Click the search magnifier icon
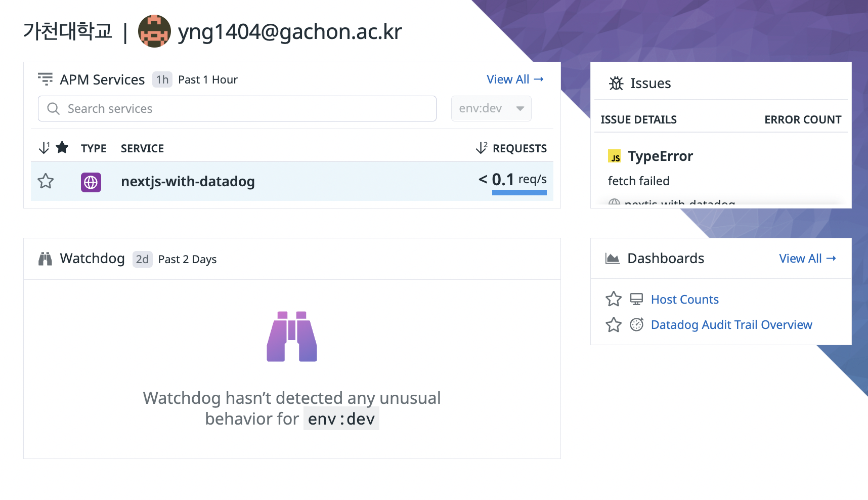 pyautogui.click(x=53, y=109)
